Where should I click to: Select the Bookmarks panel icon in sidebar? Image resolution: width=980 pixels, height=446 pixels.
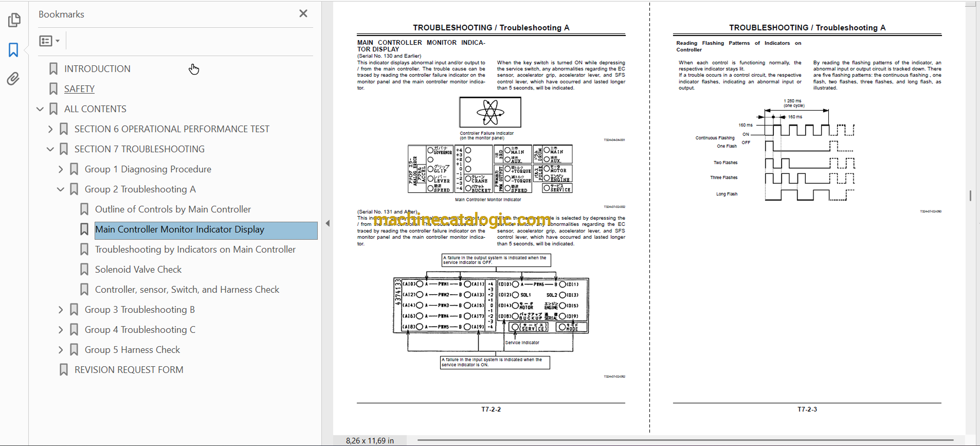(14, 50)
